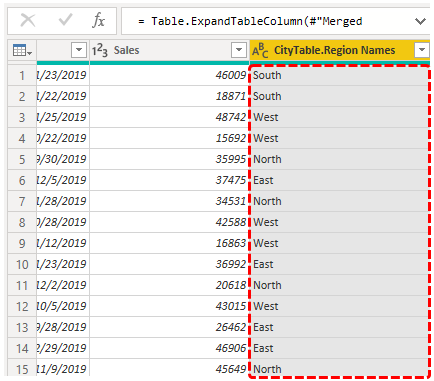The image size is (434, 381).
Task: Click the North region cell in row 7
Action: coord(339,201)
